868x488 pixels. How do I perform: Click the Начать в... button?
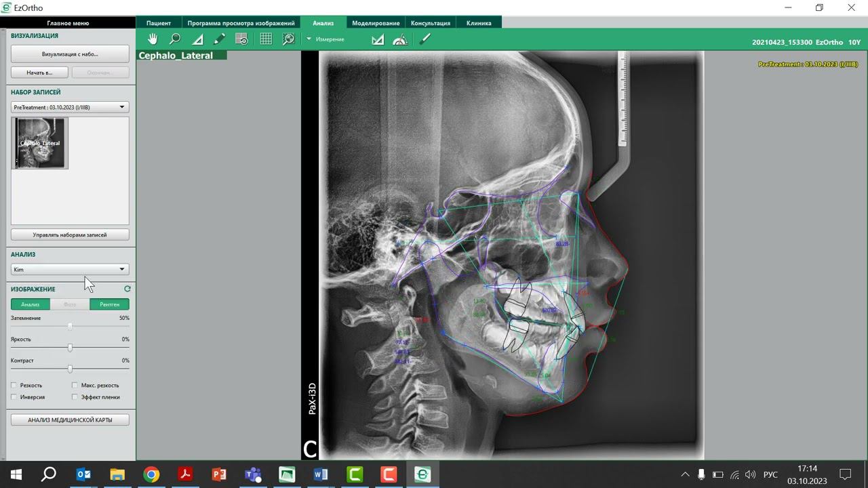(x=39, y=72)
